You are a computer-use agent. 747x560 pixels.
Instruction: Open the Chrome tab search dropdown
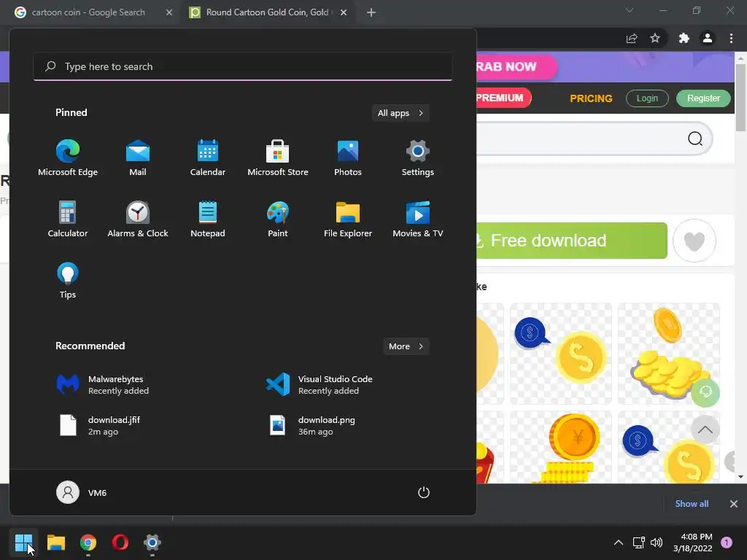(x=630, y=10)
